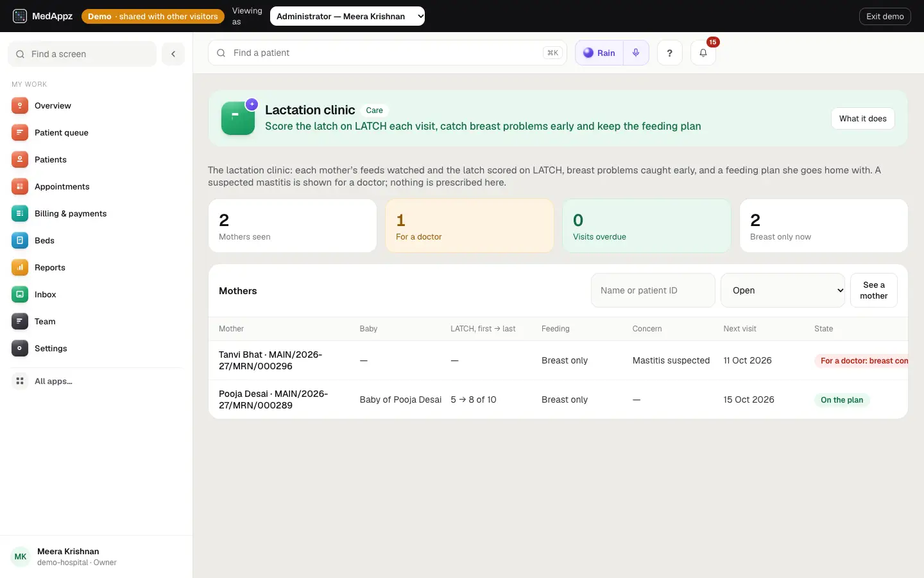This screenshot has width=924, height=578.
Task: Open the Team icon
Action: click(x=20, y=321)
